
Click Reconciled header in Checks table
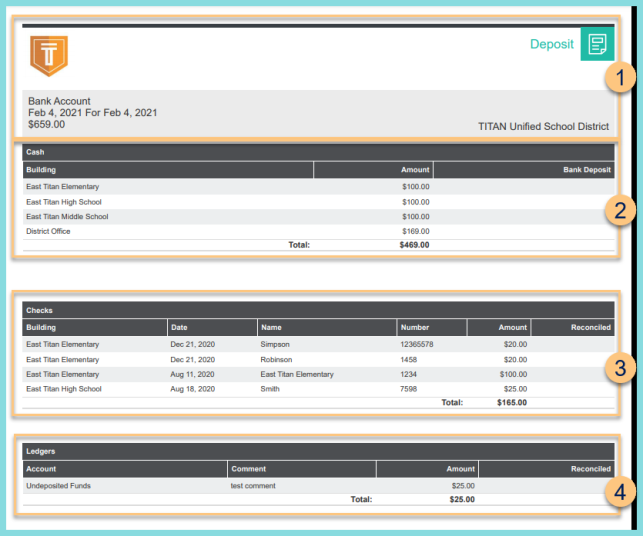(573, 327)
